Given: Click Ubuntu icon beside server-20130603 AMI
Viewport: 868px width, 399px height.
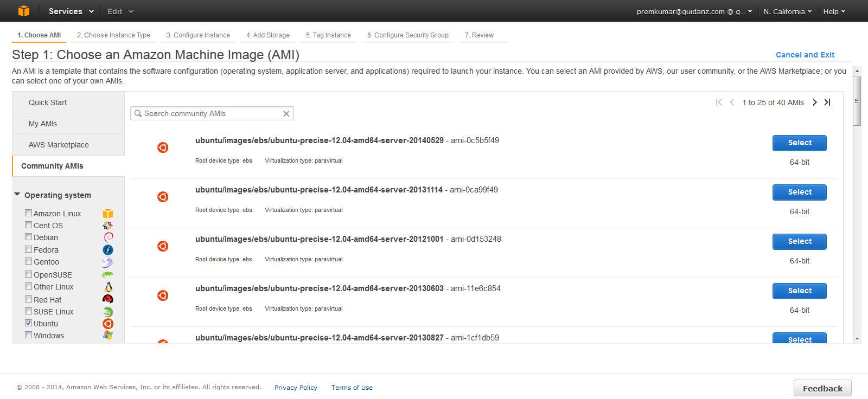Looking at the screenshot, I should (163, 295).
